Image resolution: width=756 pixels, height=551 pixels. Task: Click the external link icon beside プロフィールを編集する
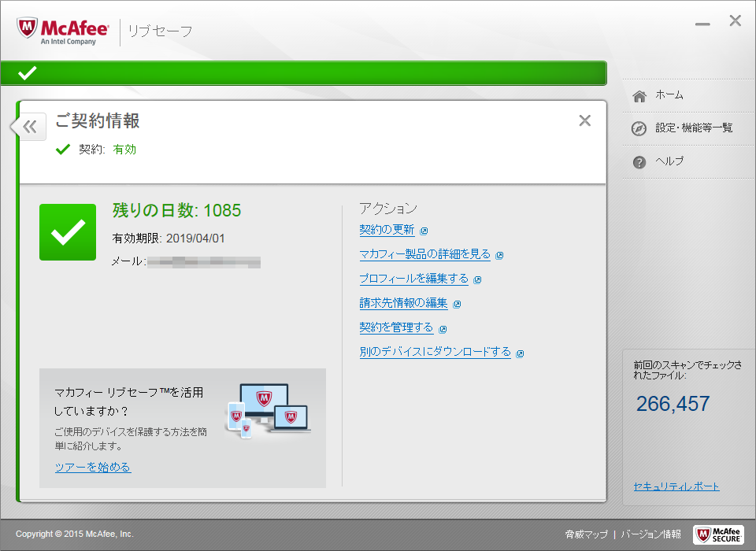[x=477, y=280]
